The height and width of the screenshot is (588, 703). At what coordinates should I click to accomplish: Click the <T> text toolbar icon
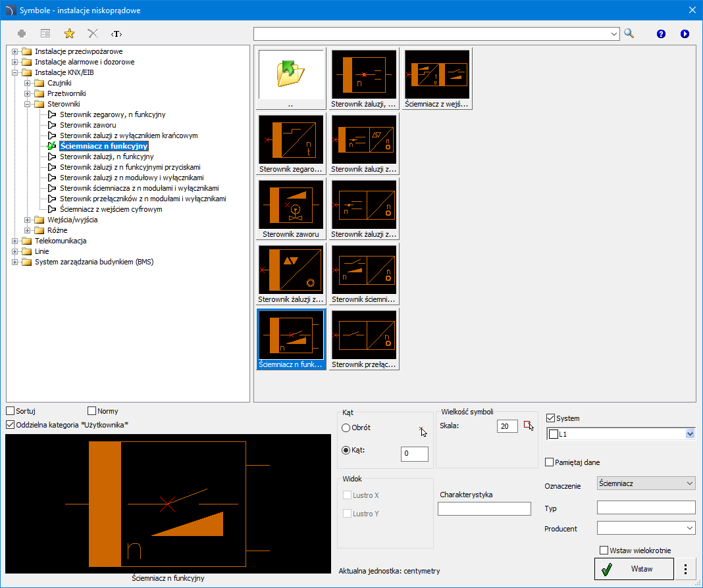pyautogui.click(x=117, y=34)
